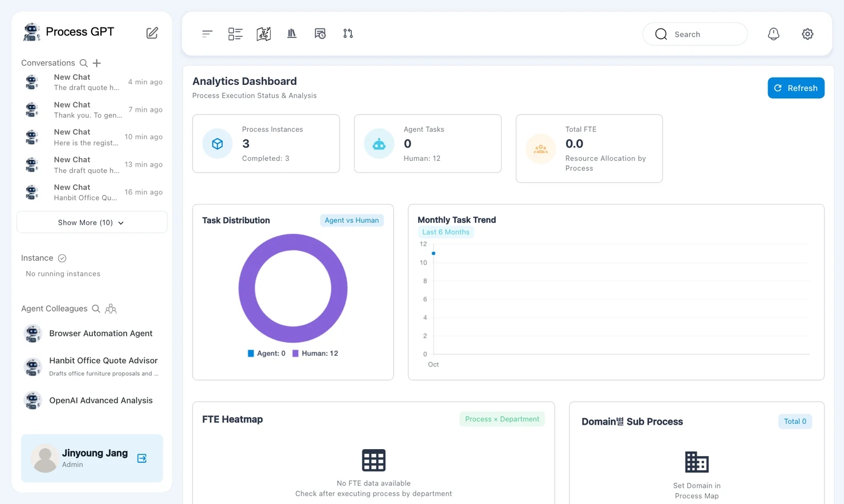Search agent colleagues magnifier icon
Image resolution: width=844 pixels, height=504 pixels.
pos(96,308)
